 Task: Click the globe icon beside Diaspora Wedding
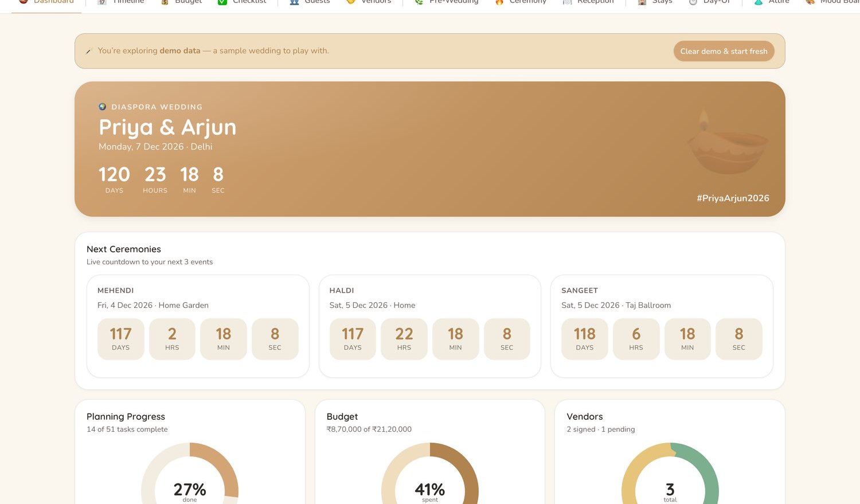pos(103,107)
